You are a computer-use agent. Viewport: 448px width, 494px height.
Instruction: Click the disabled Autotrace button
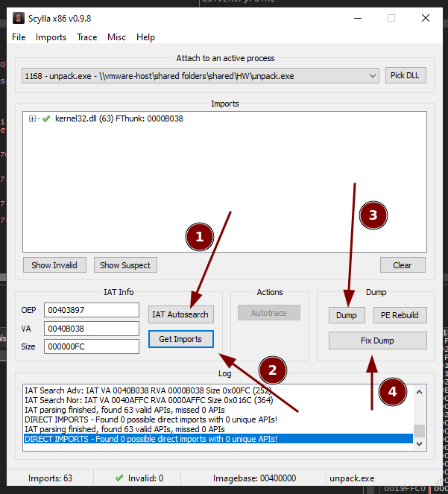tap(269, 313)
